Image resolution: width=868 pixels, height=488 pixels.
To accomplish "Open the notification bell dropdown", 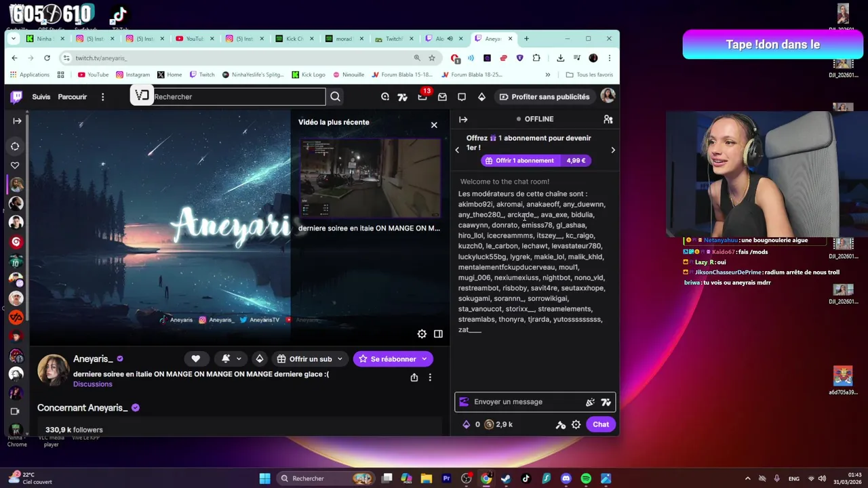I will click(231, 359).
